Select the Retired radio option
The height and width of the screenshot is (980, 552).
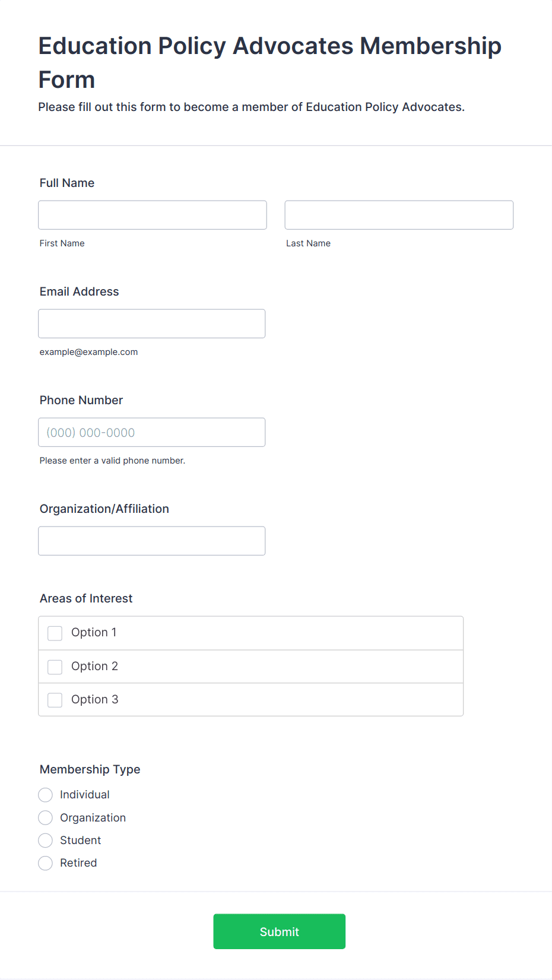(x=46, y=863)
